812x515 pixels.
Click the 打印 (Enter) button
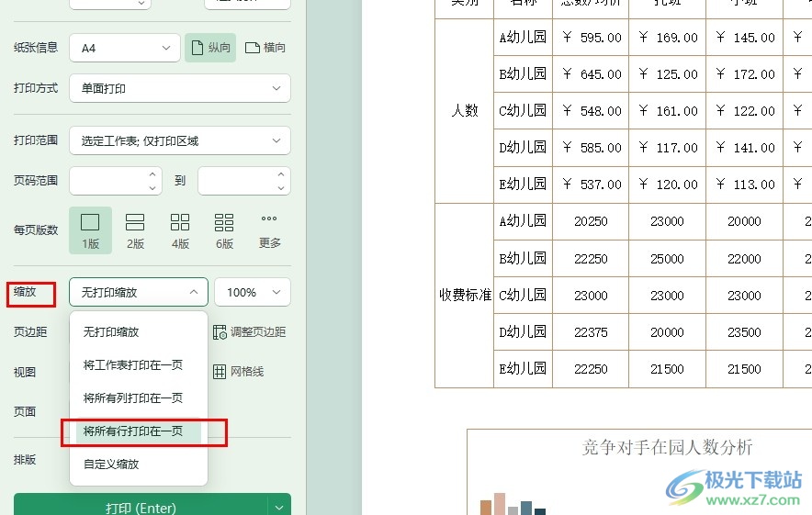point(141,508)
